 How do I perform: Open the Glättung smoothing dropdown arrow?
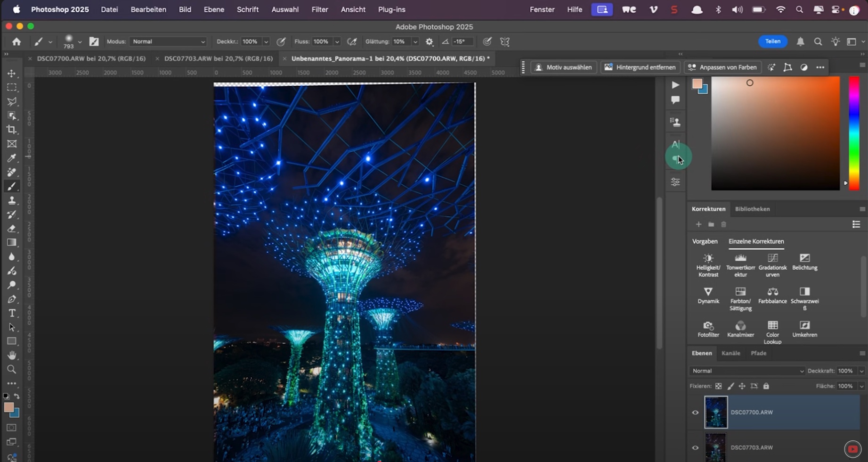click(x=415, y=41)
